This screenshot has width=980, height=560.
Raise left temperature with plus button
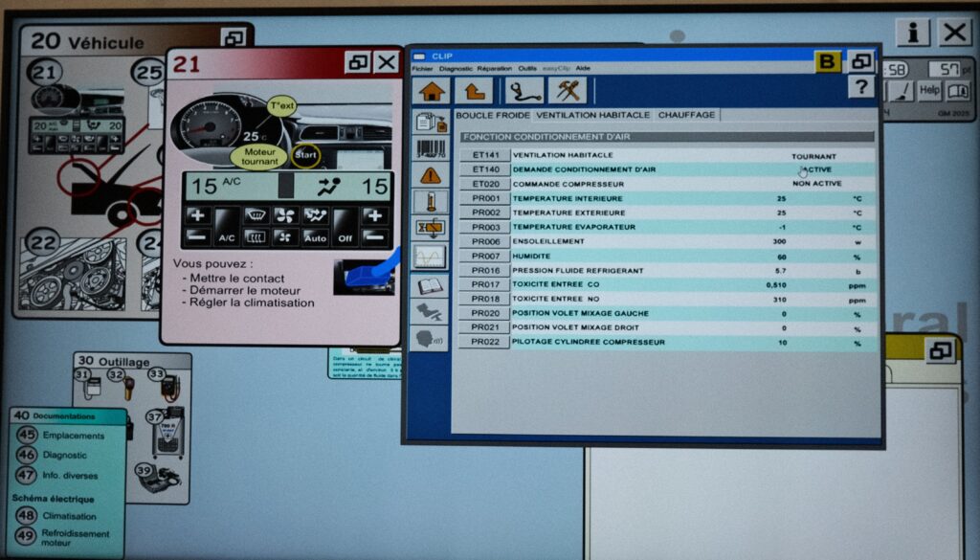click(x=197, y=215)
